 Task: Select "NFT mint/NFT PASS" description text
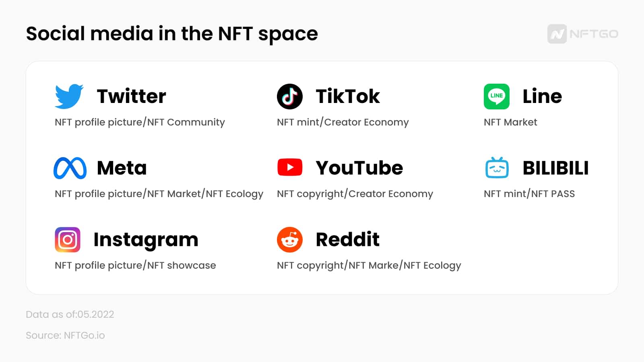click(x=529, y=194)
